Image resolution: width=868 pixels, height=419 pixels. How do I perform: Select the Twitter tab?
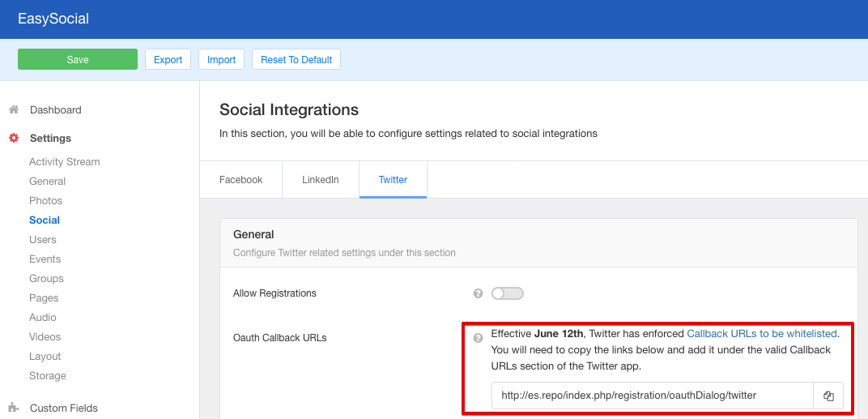point(393,180)
